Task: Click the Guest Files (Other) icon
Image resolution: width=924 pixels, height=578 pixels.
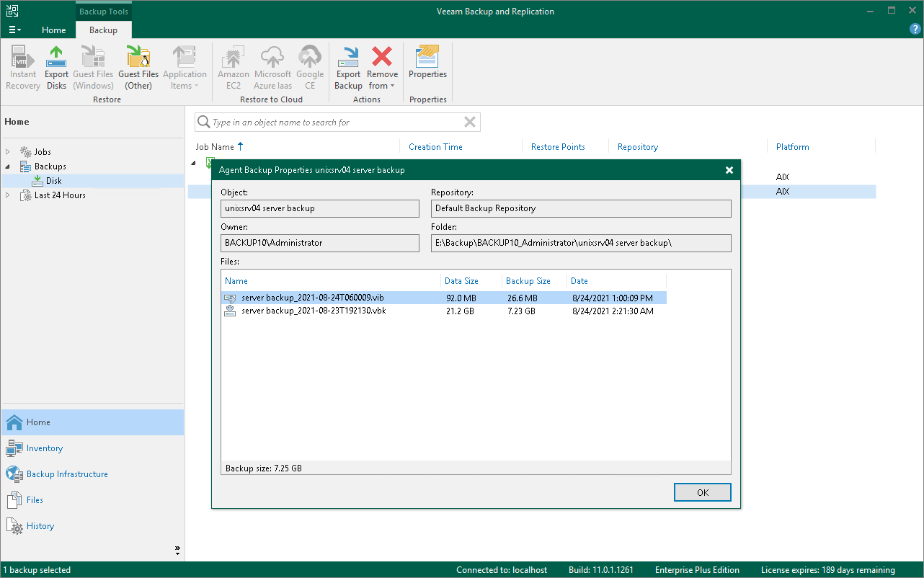Action: click(x=138, y=68)
